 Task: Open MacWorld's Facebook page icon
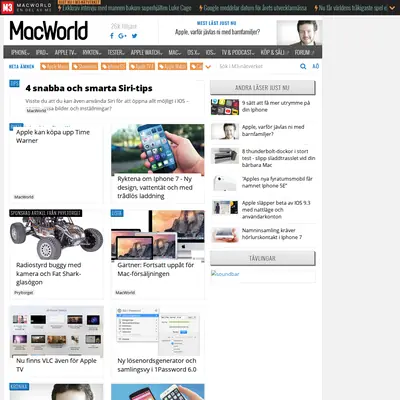[112, 36]
